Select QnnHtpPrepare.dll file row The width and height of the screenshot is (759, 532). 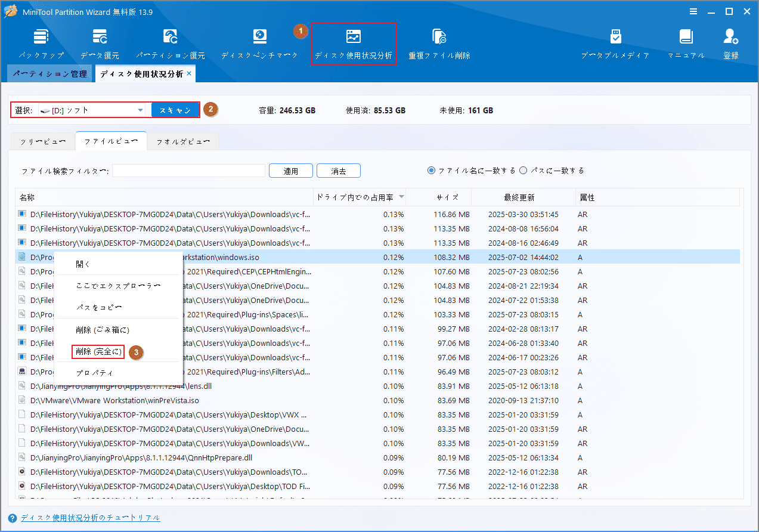[378, 457]
